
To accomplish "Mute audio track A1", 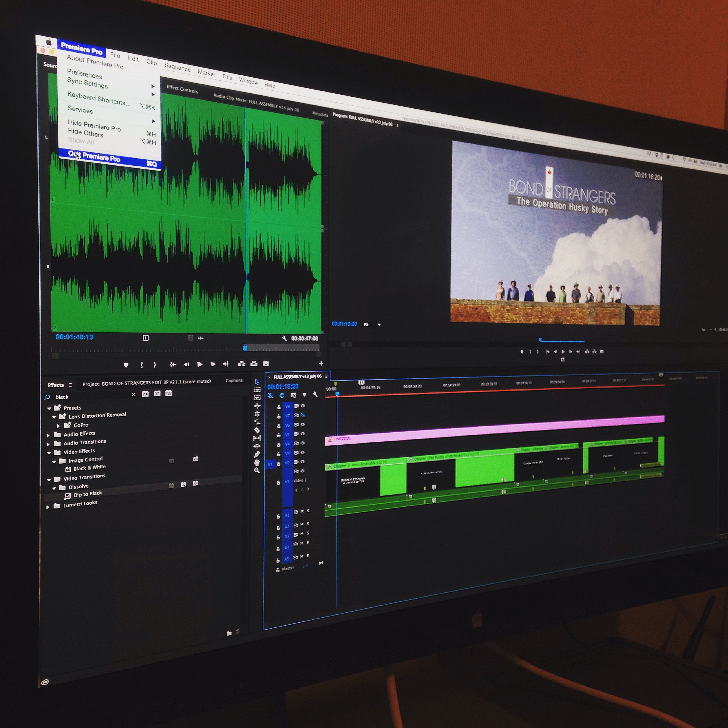I will (302, 512).
